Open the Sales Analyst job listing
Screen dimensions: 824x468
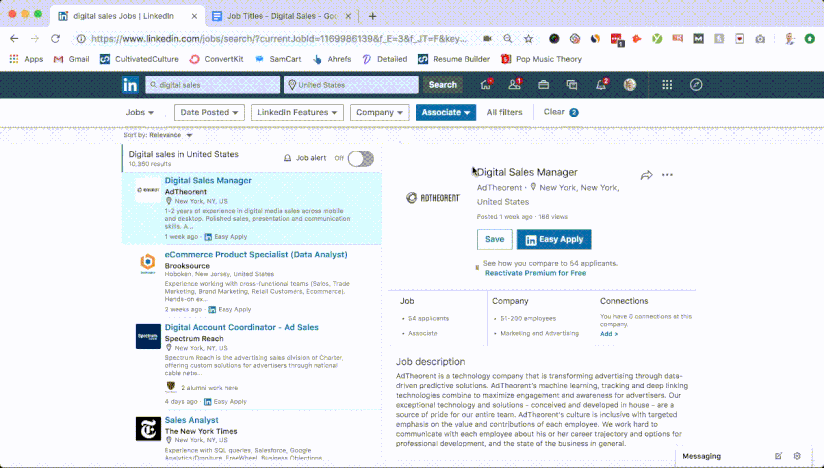click(191, 420)
